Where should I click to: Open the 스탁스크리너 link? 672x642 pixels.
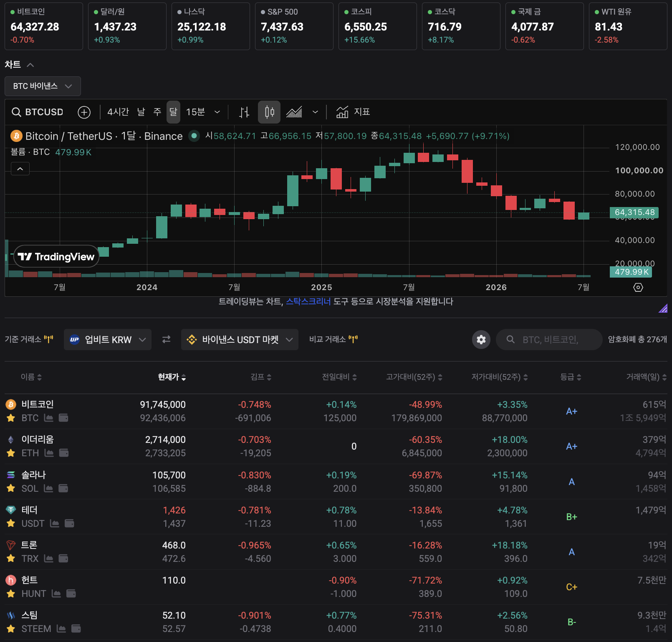click(x=308, y=301)
